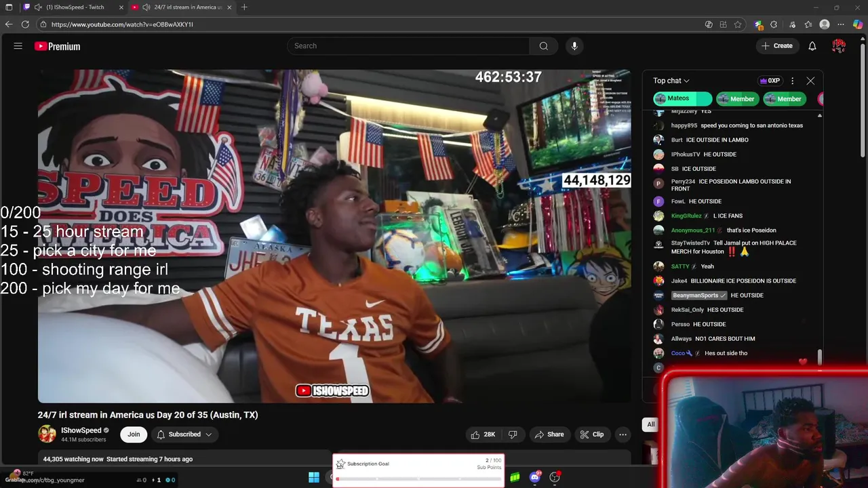Open tab actions menu icon
The image size is (868, 488).
[x=9, y=7]
